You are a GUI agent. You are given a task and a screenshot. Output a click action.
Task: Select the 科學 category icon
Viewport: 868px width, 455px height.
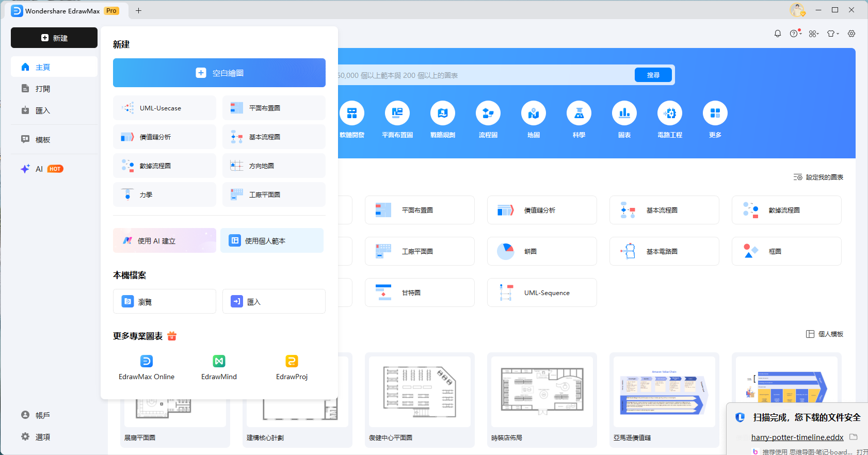[579, 113]
